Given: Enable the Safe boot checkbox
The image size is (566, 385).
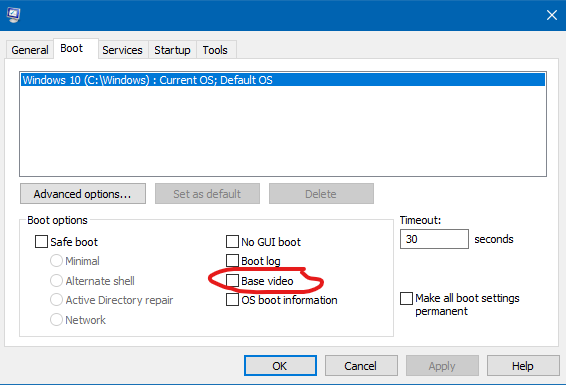Looking at the screenshot, I should 41,242.
